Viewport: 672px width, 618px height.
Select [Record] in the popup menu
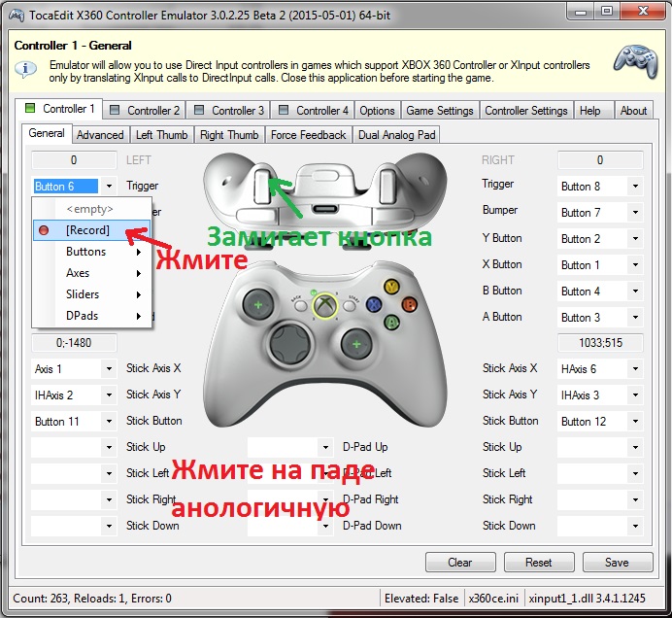pyautogui.click(x=91, y=230)
